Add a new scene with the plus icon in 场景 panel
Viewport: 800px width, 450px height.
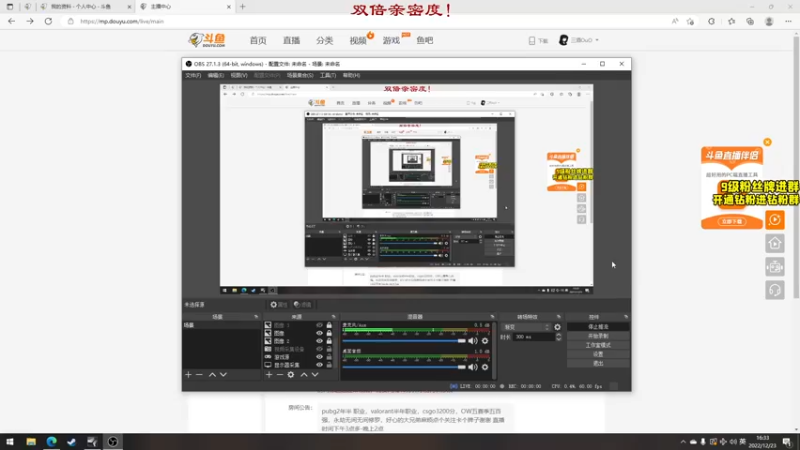pyautogui.click(x=188, y=374)
